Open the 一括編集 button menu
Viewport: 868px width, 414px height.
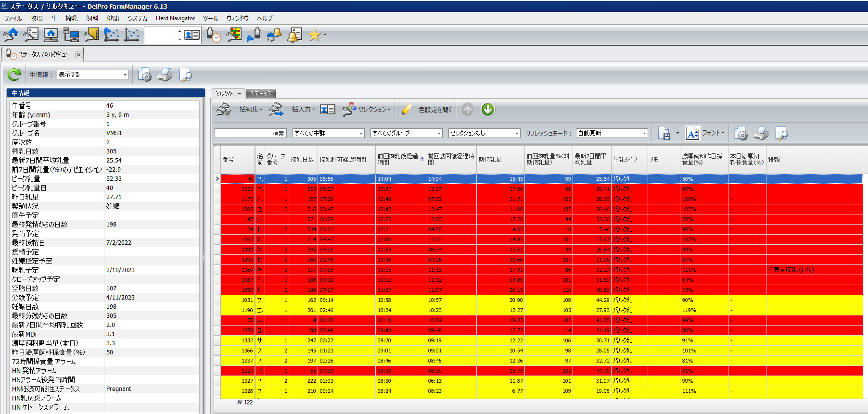pyautogui.click(x=240, y=110)
